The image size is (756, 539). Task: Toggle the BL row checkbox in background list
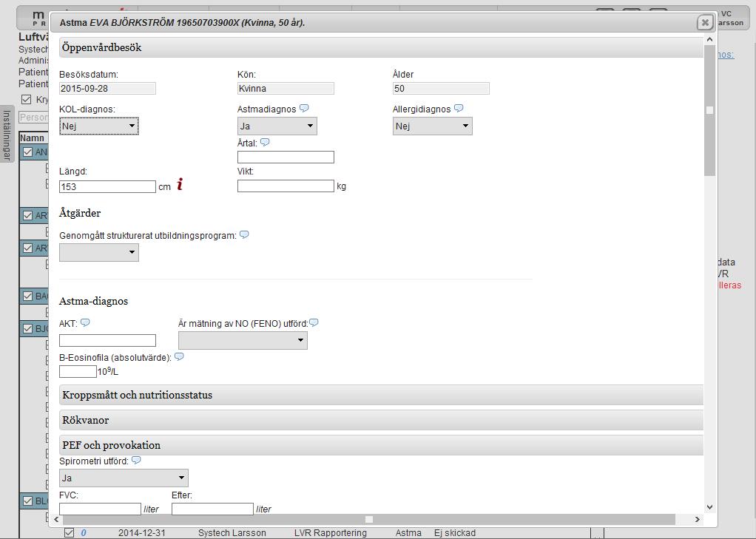click(x=27, y=501)
